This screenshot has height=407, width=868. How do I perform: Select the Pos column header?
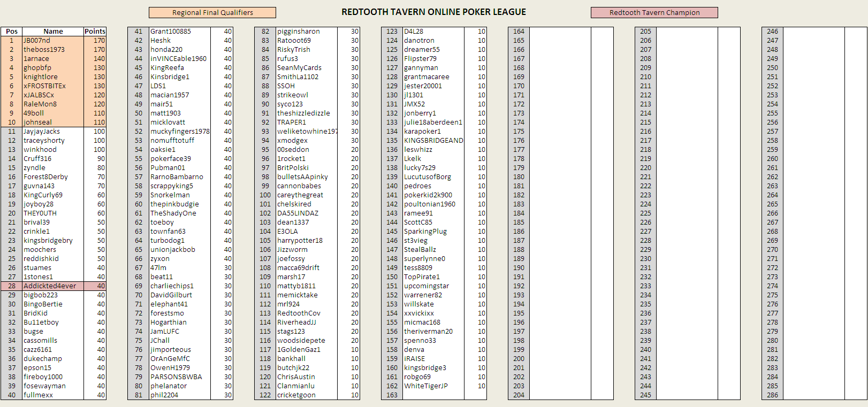click(x=11, y=32)
